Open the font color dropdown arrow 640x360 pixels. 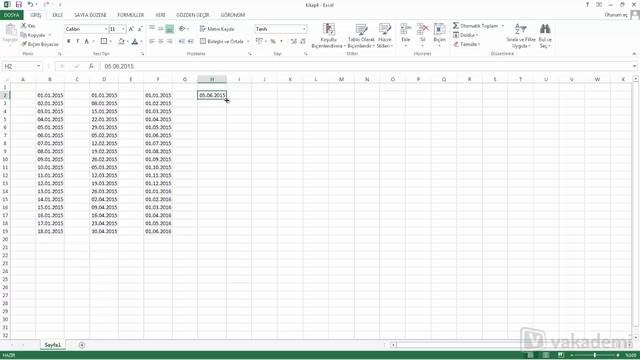pos(141,41)
